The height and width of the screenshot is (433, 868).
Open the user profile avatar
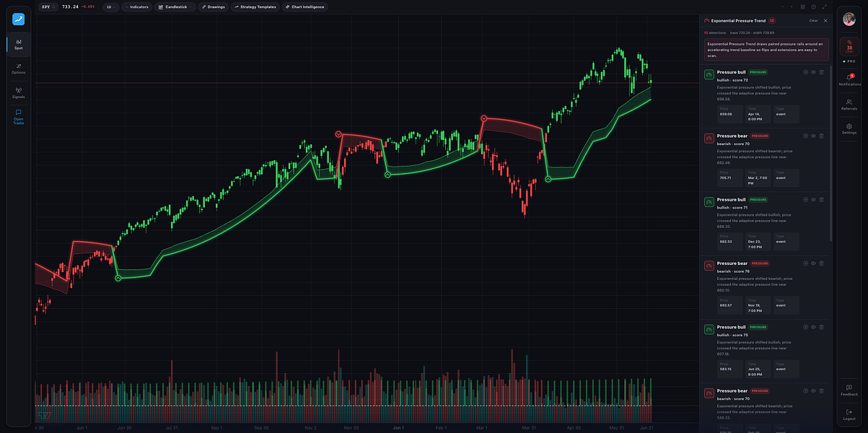tap(849, 19)
